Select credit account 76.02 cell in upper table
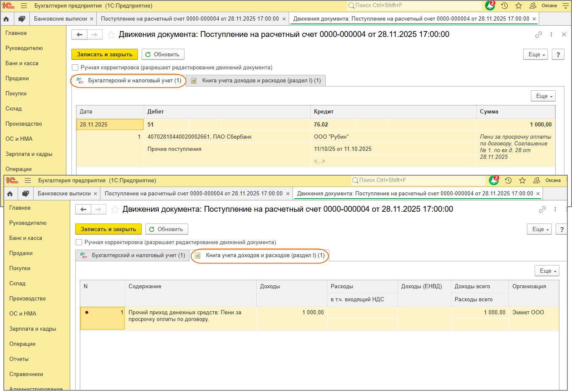 [x=333, y=125]
